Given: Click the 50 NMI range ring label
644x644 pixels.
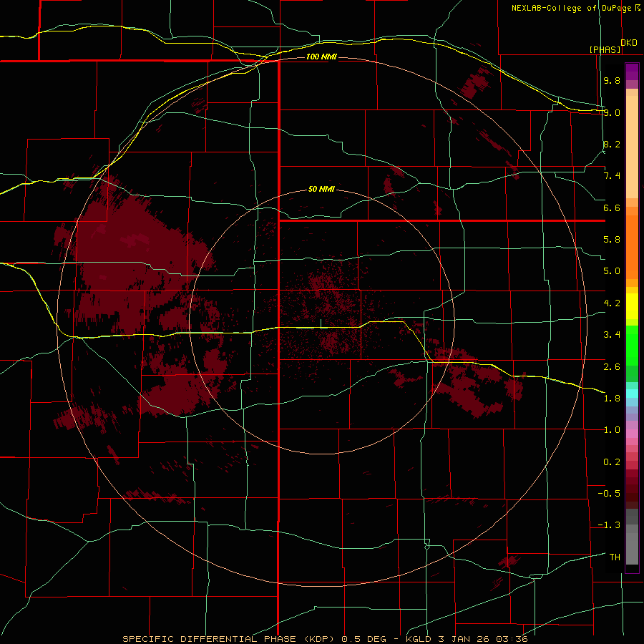Looking at the screenshot, I should tap(321, 189).
